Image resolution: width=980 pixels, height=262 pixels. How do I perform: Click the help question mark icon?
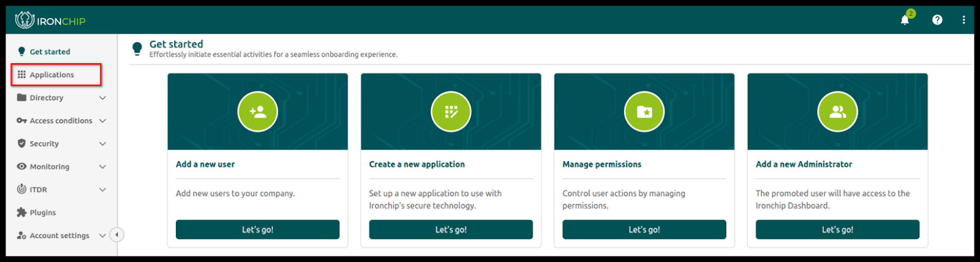click(x=937, y=20)
